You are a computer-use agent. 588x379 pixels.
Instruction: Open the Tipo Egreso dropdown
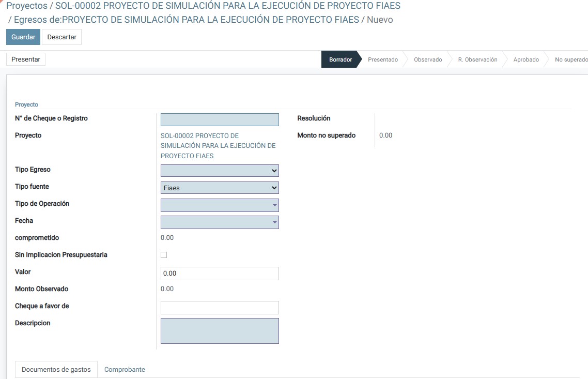(220, 171)
